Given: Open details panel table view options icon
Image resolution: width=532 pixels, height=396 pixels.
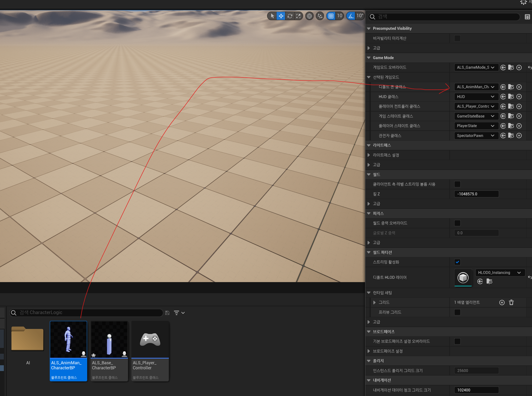Looking at the screenshot, I should (527, 17).
